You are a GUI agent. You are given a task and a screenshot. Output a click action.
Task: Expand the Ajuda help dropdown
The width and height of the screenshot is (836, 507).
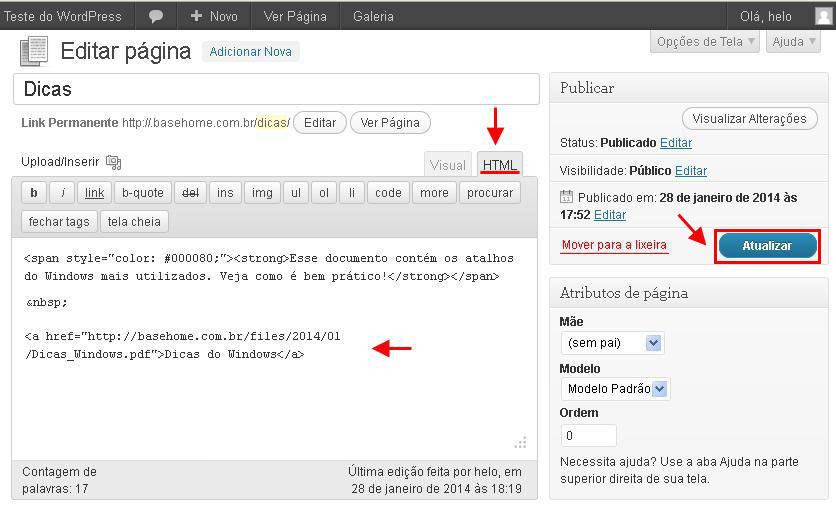point(793,41)
